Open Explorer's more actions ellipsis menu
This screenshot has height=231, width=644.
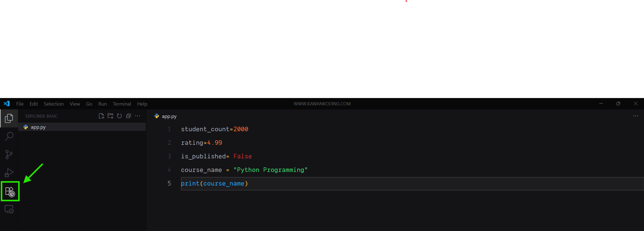137,116
